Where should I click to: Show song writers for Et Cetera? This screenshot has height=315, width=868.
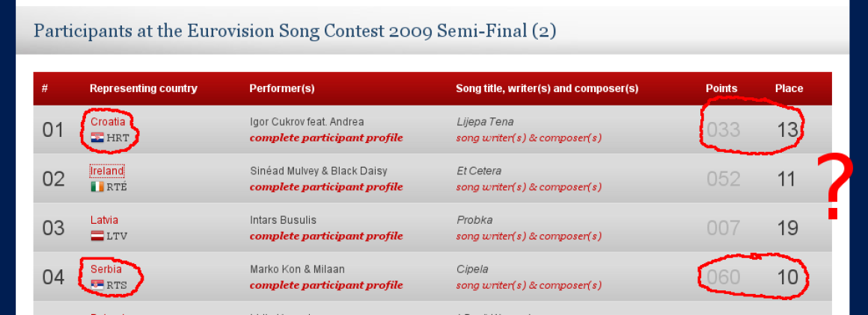coord(529,187)
